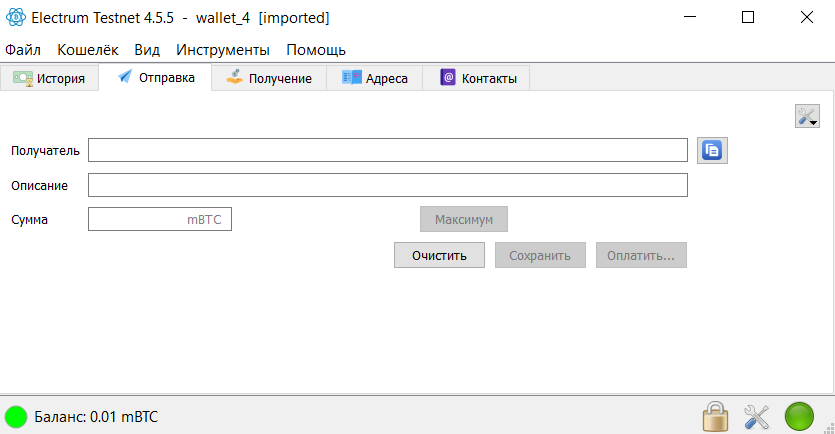
Task: Open the Кошелёк menu
Action: coord(88,50)
